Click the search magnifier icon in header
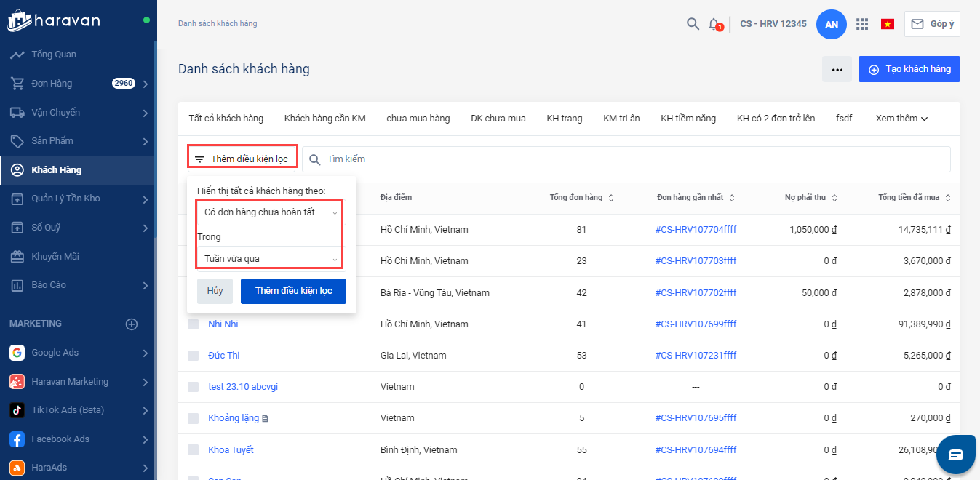The height and width of the screenshot is (480, 980). coord(693,24)
